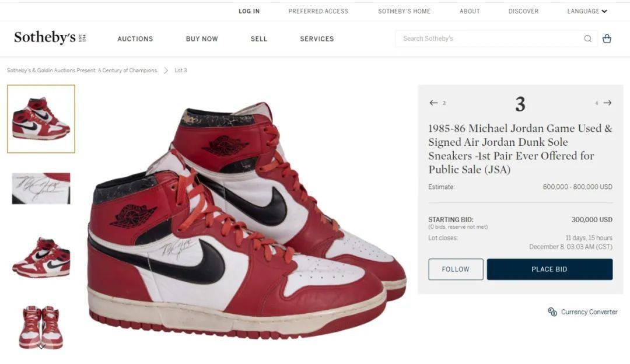The height and width of the screenshot is (364, 630).
Task: Open the Sell menu
Action: pyautogui.click(x=259, y=39)
